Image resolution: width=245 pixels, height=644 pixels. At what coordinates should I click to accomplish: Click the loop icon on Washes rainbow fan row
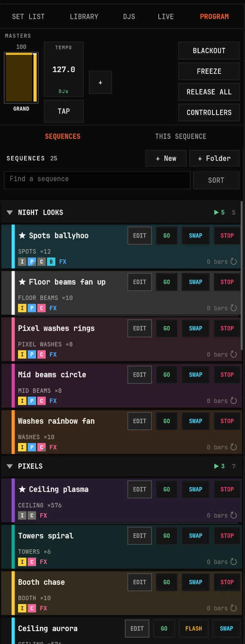[234, 447]
